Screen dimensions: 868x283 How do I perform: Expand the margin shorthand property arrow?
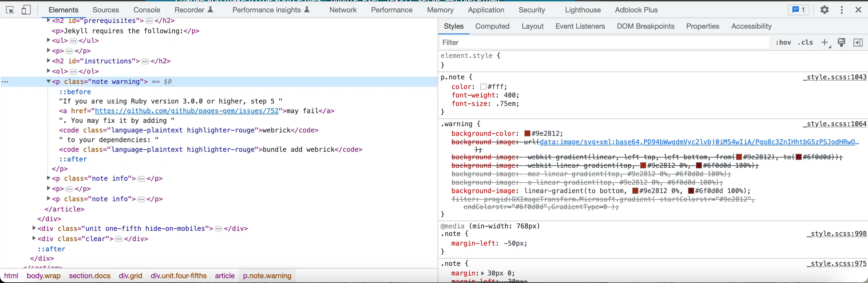(483, 273)
